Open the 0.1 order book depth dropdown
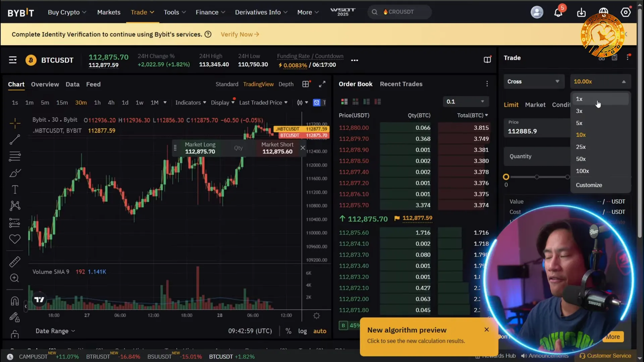 466,102
